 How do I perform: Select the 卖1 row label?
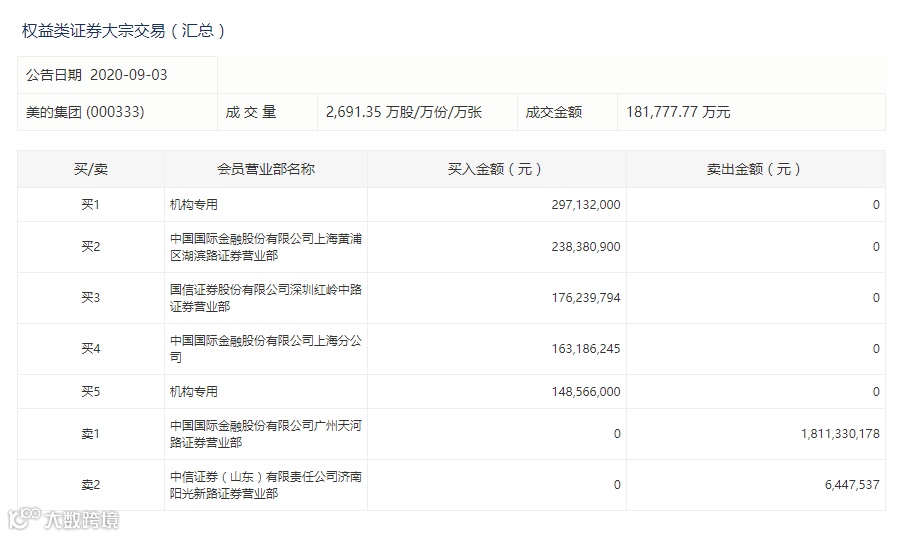(90, 434)
